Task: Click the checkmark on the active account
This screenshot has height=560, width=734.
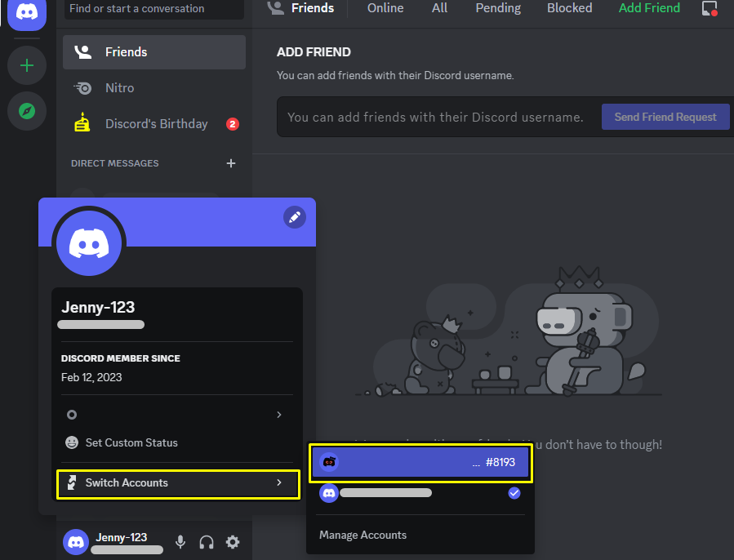Action: 514,493
